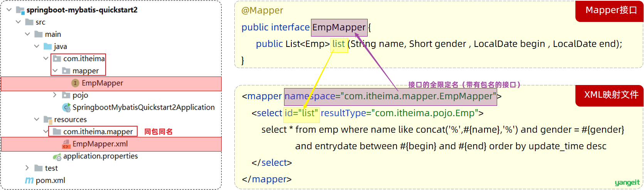Open the application.properties file
644x190 pixels.
(101, 156)
